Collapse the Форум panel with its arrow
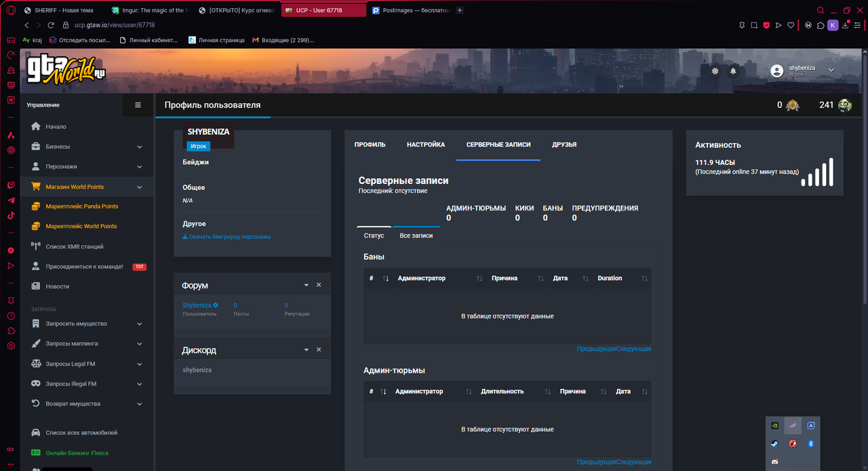Screen dimensions: 868x471 (307, 285)
